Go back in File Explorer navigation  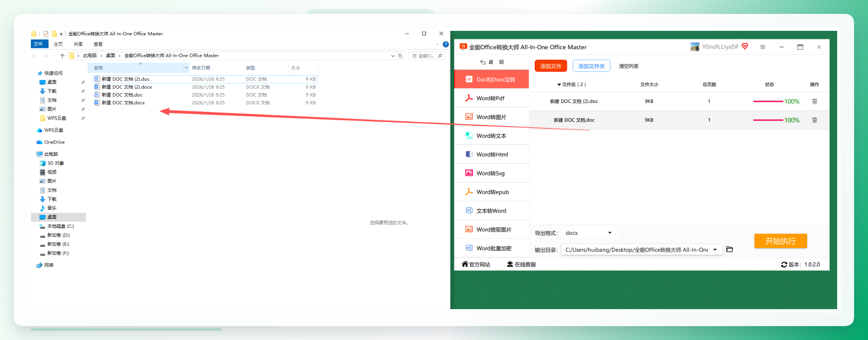pyautogui.click(x=35, y=56)
